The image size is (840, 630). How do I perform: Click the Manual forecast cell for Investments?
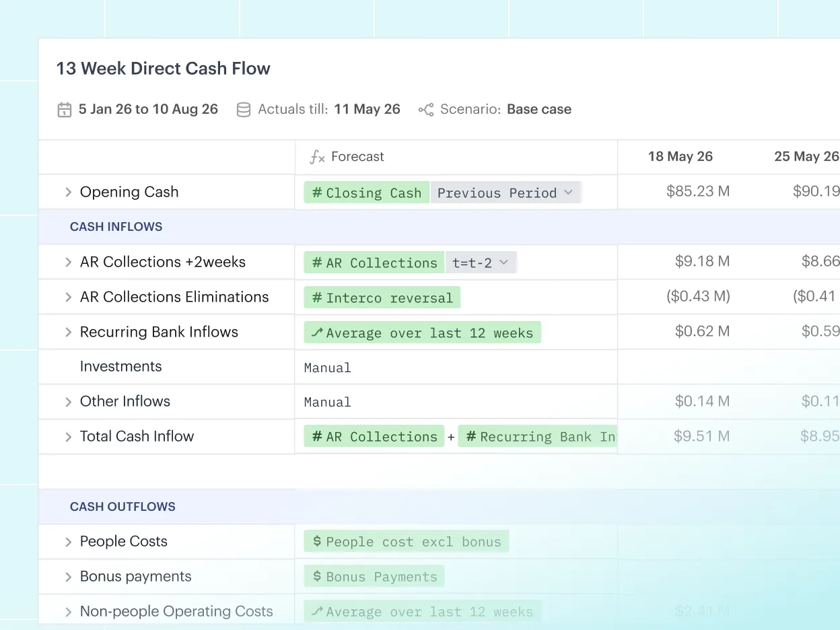click(x=456, y=367)
